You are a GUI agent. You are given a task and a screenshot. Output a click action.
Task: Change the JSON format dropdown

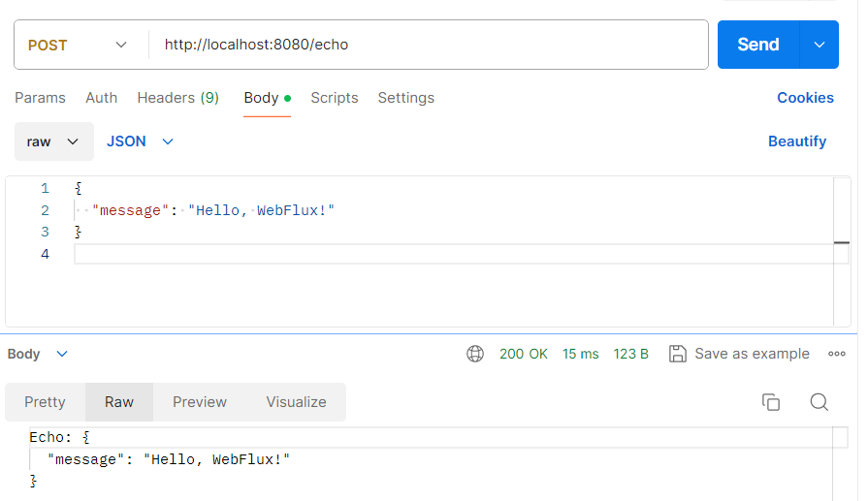coord(140,141)
